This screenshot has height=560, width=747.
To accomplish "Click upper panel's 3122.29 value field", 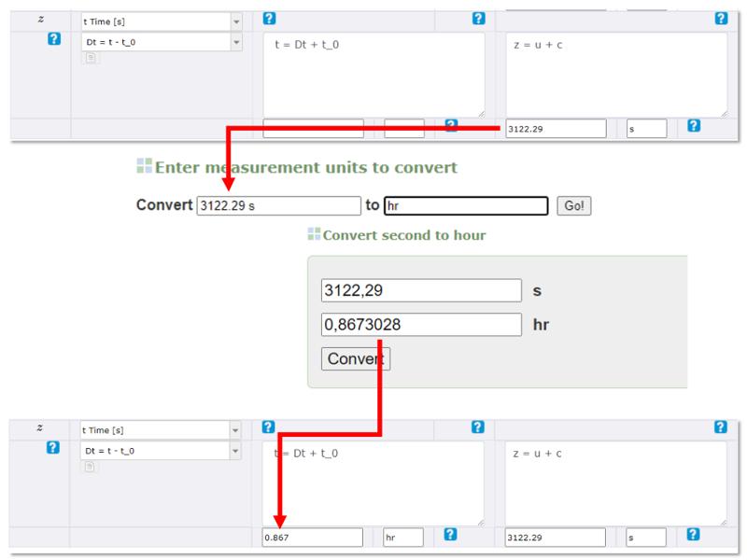I will click(x=556, y=129).
